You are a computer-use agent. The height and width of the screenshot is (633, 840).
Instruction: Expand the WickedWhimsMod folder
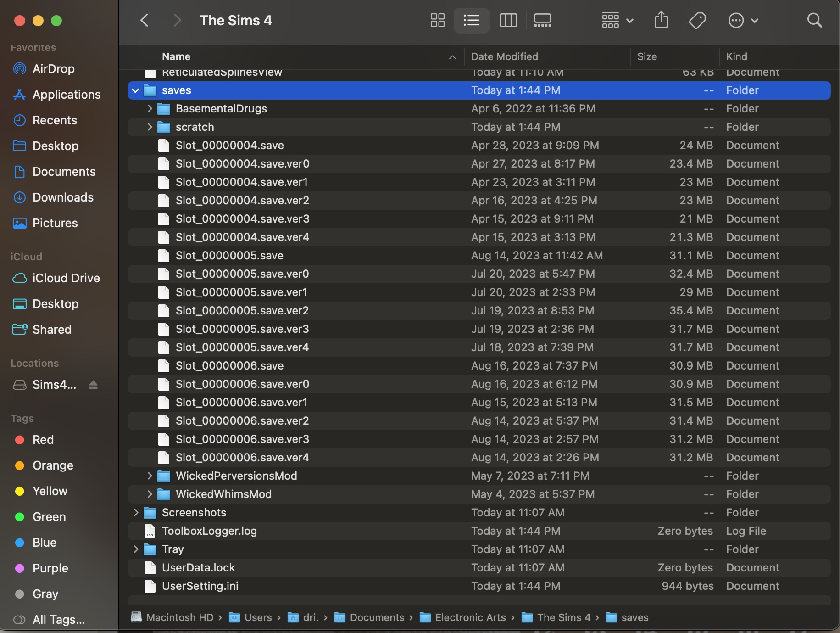[x=149, y=494]
